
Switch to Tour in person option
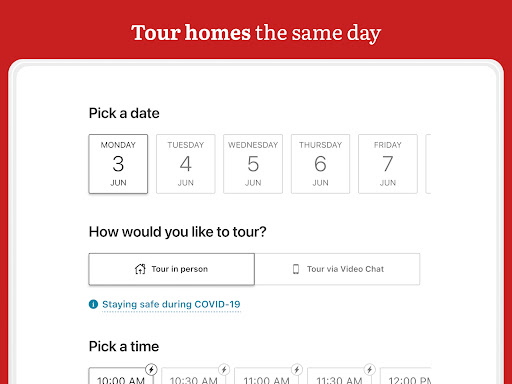[172, 269]
